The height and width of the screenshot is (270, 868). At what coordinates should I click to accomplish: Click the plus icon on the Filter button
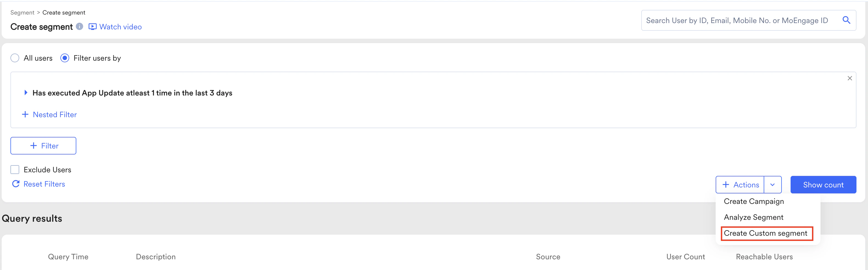34,145
